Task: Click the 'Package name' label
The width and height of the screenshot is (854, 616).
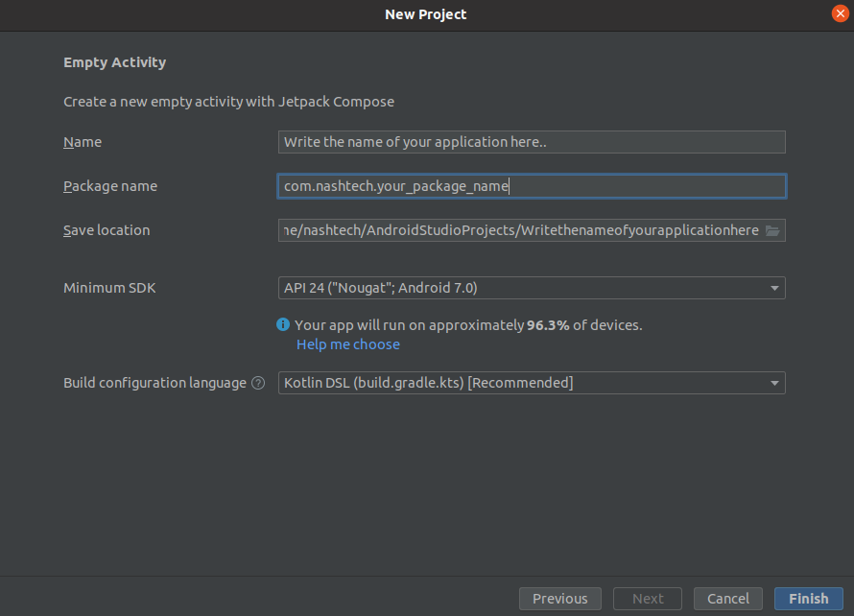Action: coord(110,186)
